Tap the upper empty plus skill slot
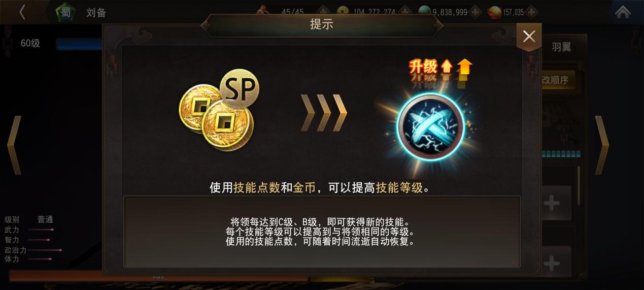This screenshot has height=290, width=644. point(552,204)
